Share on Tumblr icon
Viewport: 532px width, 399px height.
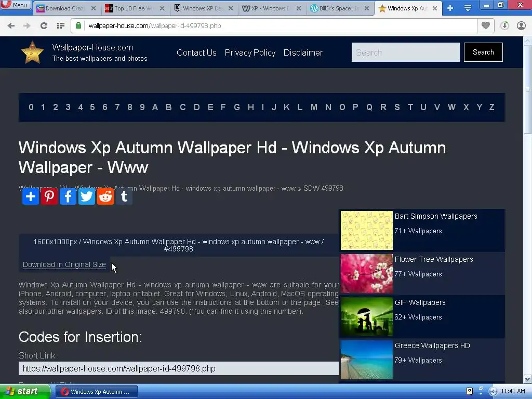point(124,196)
